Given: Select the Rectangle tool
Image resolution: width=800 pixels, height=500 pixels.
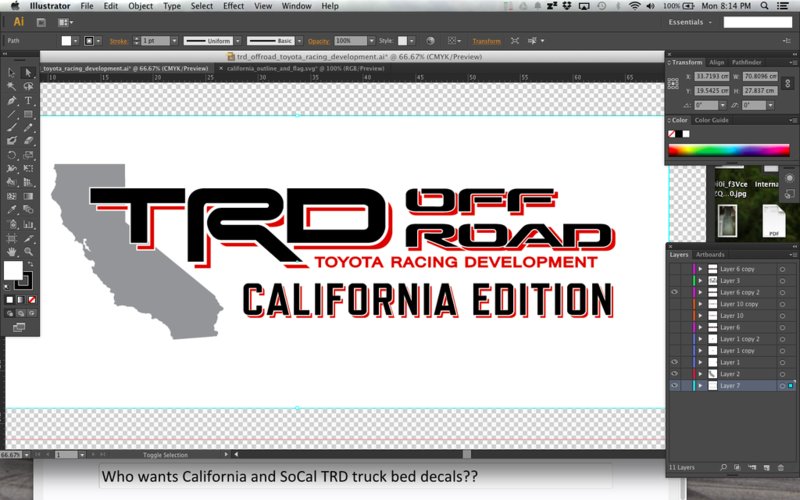Looking at the screenshot, I should (x=28, y=114).
